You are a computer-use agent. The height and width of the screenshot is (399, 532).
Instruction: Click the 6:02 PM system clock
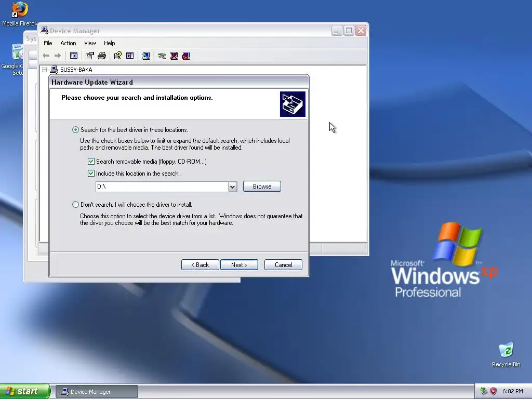tap(512, 391)
